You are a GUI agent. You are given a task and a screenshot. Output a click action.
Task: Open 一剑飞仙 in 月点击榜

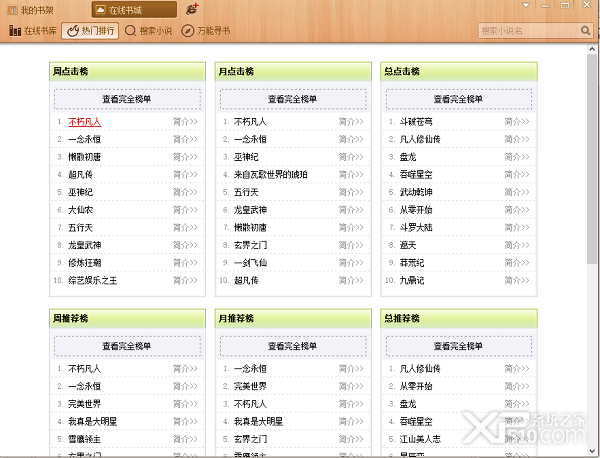[250, 263]
